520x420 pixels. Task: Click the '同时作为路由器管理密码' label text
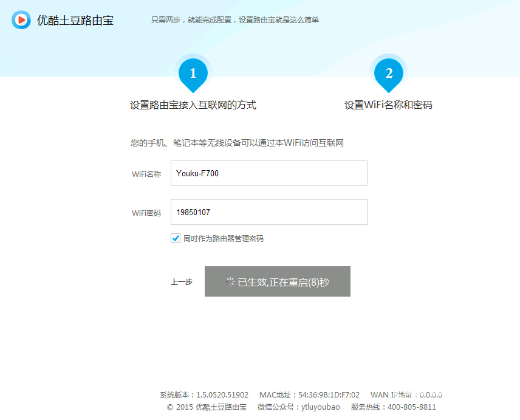tap(224, 238)
